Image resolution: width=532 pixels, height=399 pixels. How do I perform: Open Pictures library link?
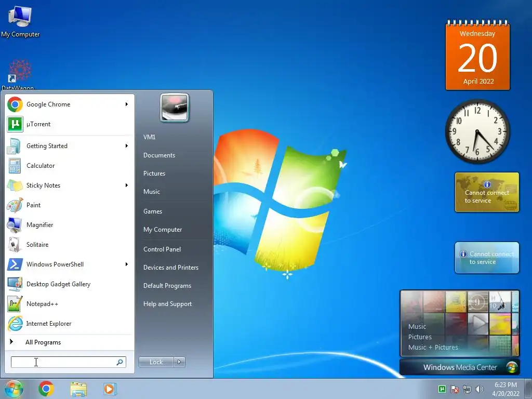point(154,174)
